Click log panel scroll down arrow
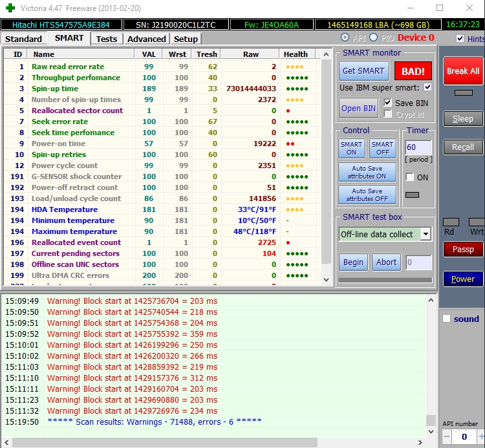Image resolution: width=485 pixels, height=448 pixels. 431,431
